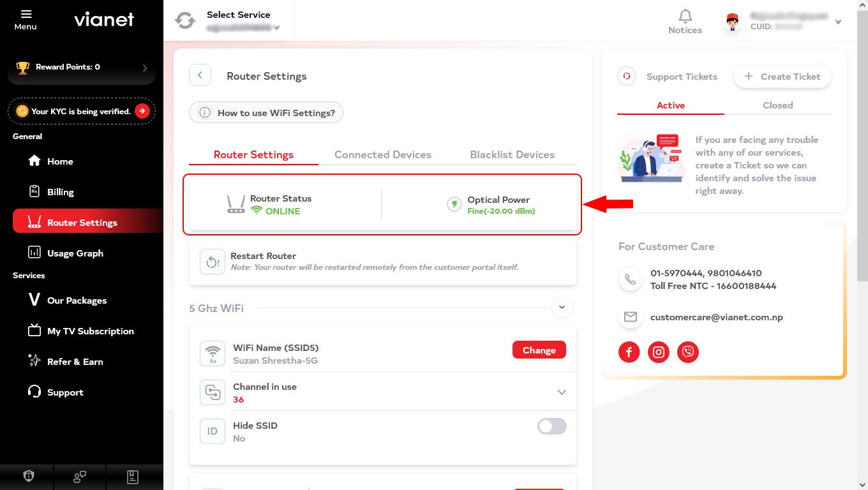Image resolution: width=868 pixels, height=490 pixels.
Task: Open customercare@vianet.com.np email link
Action: 716,317
